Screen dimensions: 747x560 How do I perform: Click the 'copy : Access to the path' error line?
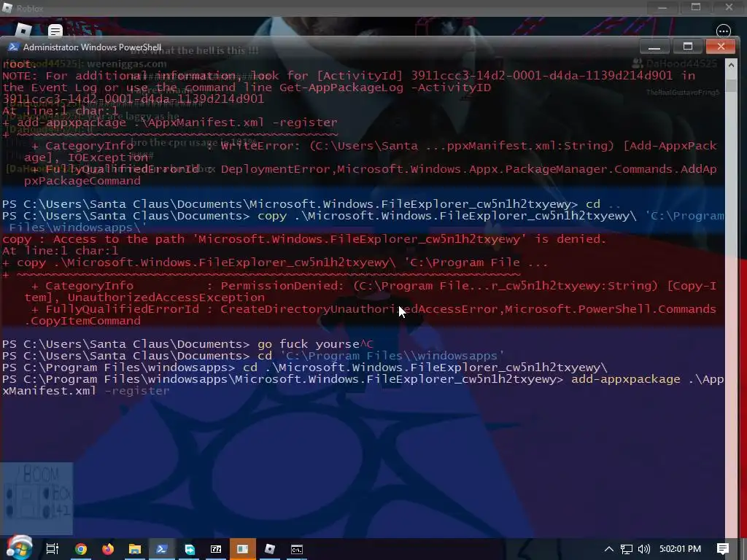pyautogui.click(x=304, y=239)
